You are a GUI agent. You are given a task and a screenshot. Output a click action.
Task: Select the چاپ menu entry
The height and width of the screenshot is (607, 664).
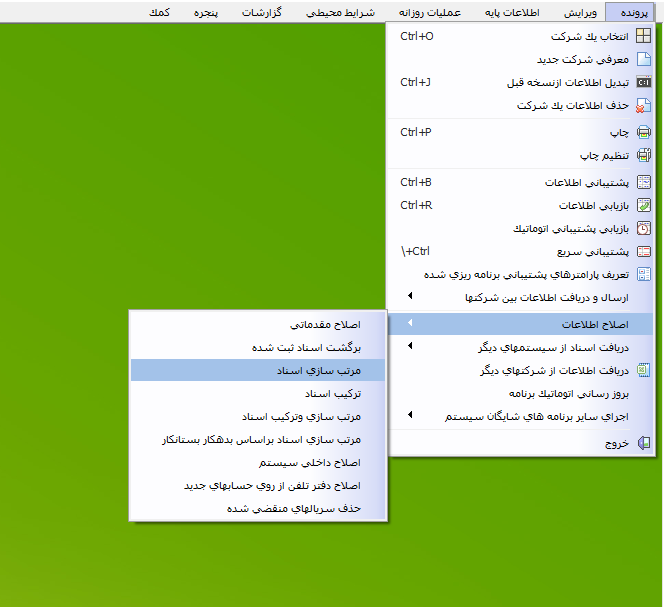tap(520, 132)
